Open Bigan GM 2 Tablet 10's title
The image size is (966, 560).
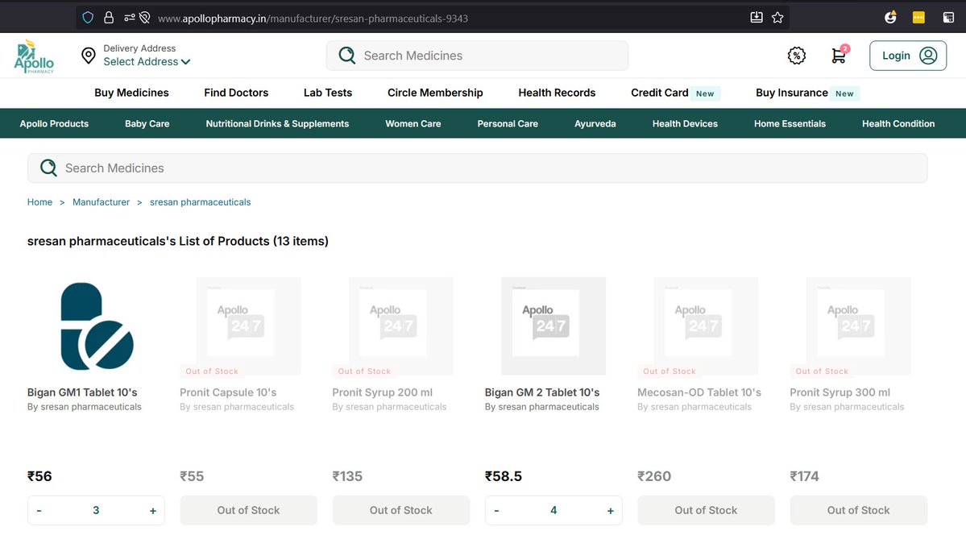(542, 392)
